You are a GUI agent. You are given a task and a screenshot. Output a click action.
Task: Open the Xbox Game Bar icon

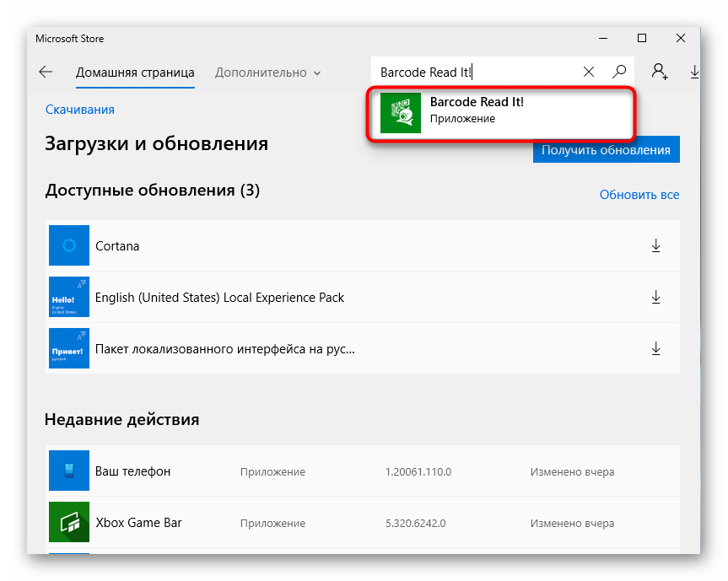[69, 522]
